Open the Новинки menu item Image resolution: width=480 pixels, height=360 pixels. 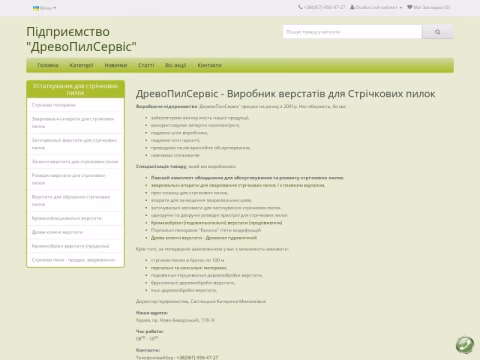(116, 65)
